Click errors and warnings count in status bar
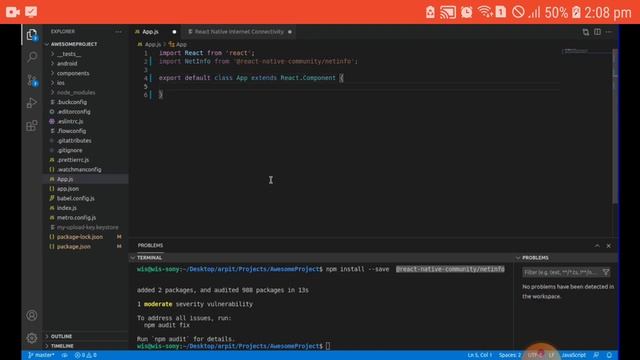Image resolution: width=640 pixels, height=360 pixels. [86, 355]
